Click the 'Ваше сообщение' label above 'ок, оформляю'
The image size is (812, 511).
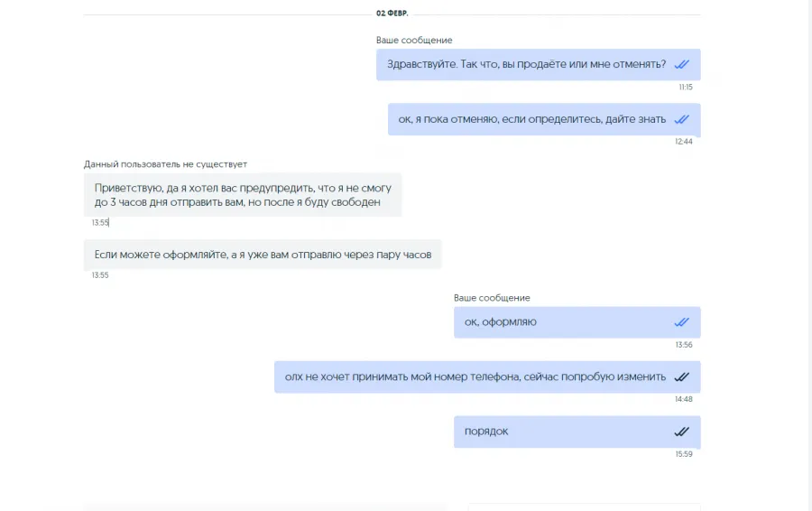coord(492,298)
